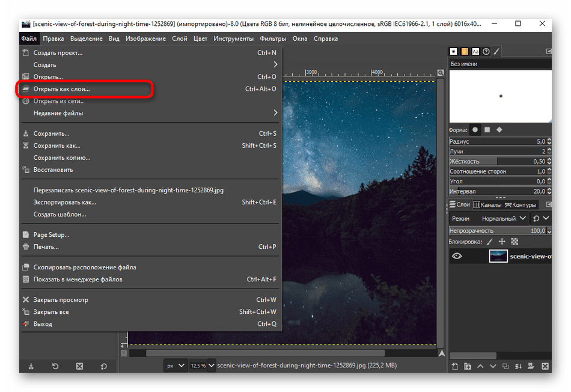Open the layer mode group switch dropdown
Image resolution: width=571 pixels, height=392 pixels.
[x=541, y=218]
